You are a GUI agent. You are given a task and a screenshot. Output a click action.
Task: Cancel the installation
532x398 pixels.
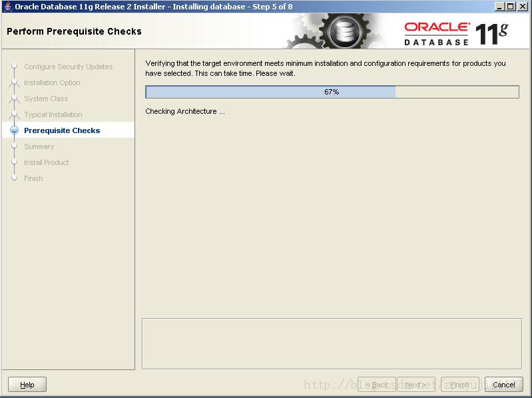click(x=504, y=385)
